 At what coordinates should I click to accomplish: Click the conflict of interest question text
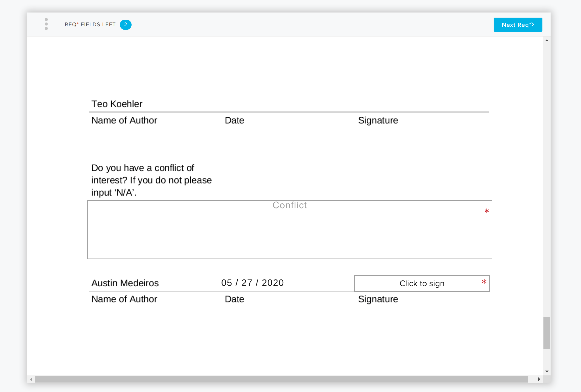tap(151, 180)
